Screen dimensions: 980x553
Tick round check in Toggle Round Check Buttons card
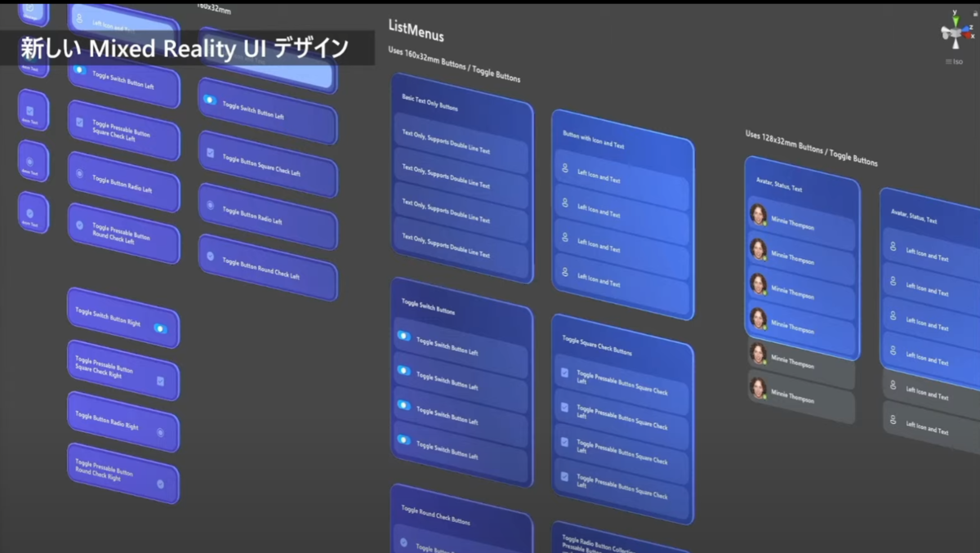pyautogui.click(x=403, y=542)
